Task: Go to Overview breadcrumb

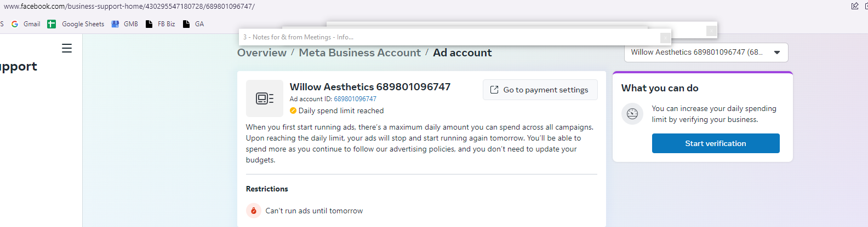Action: pos(262,53)
